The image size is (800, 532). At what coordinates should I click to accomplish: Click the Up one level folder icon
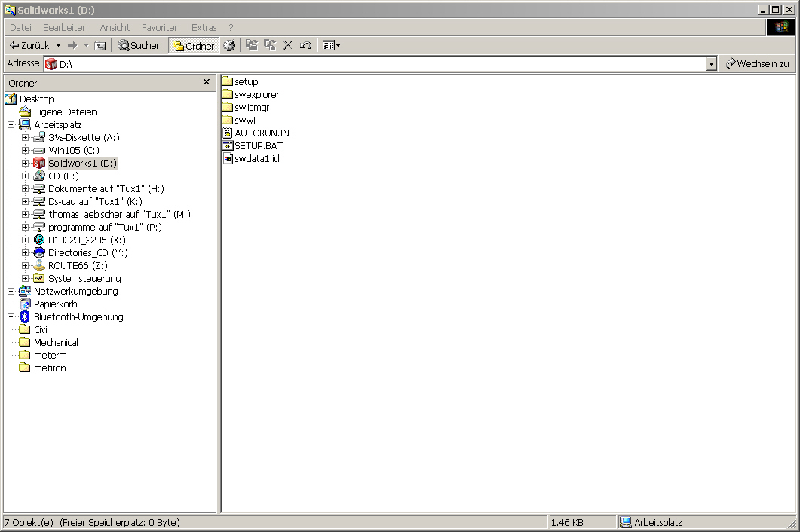coord(100,46)
